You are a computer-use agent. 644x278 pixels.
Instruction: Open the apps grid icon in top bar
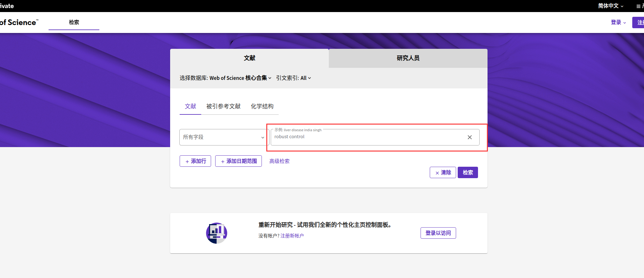[x=638, y=6]
